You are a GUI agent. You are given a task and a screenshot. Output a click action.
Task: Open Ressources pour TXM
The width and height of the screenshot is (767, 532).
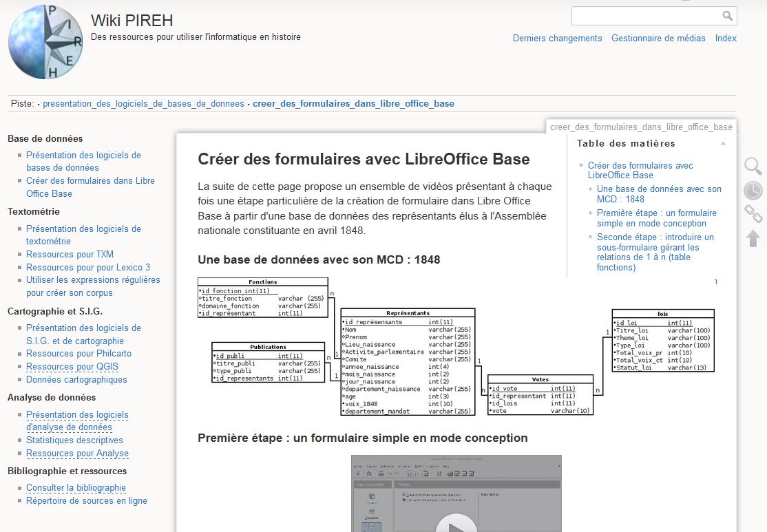(x=70, y=254)
